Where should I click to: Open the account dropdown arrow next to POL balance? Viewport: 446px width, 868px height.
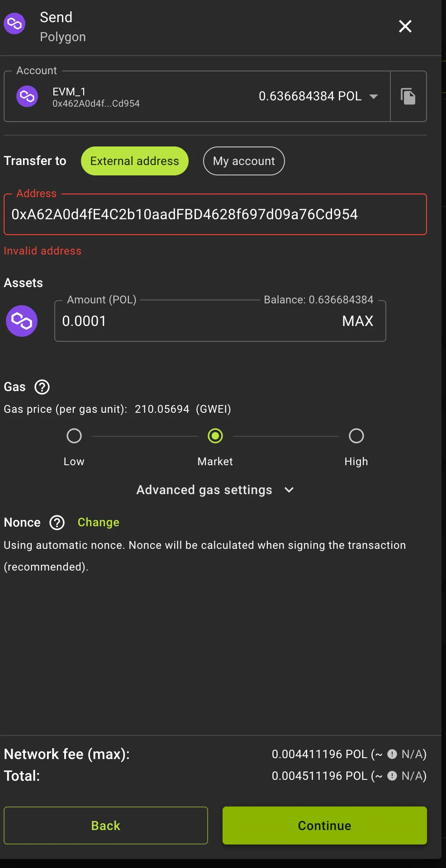(x=374, y=96)
